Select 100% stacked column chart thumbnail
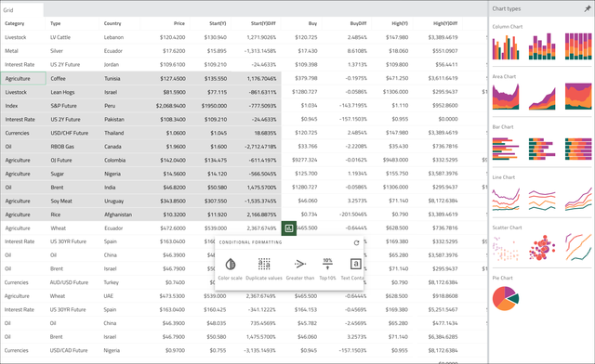 click(x=578, y=46)
